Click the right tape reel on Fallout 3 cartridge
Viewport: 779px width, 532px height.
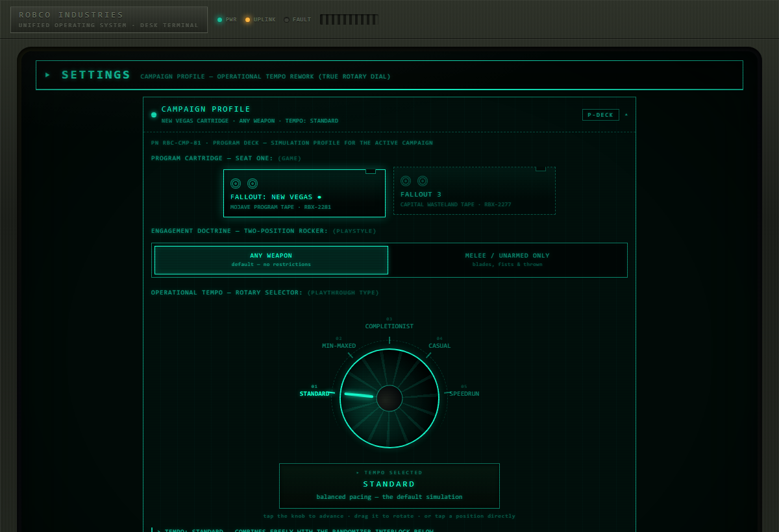[423, 181]
